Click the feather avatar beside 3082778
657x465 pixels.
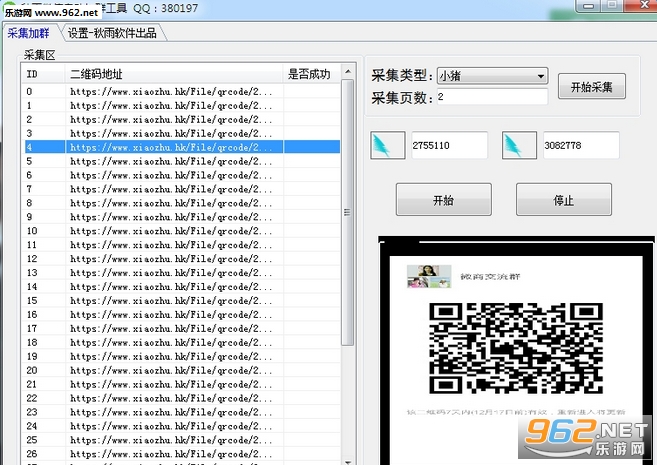(x=519, y=145)
